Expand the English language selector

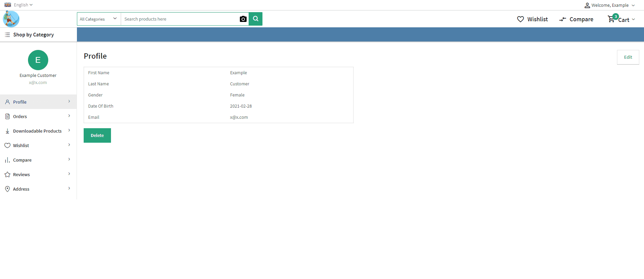pyautogui.click(x=19, y=5)
